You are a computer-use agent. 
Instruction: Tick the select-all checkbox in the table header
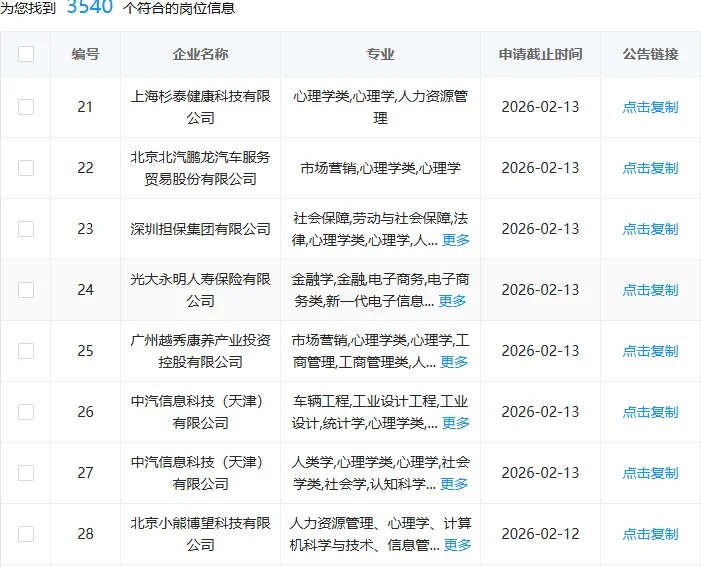tap(26, 54)
